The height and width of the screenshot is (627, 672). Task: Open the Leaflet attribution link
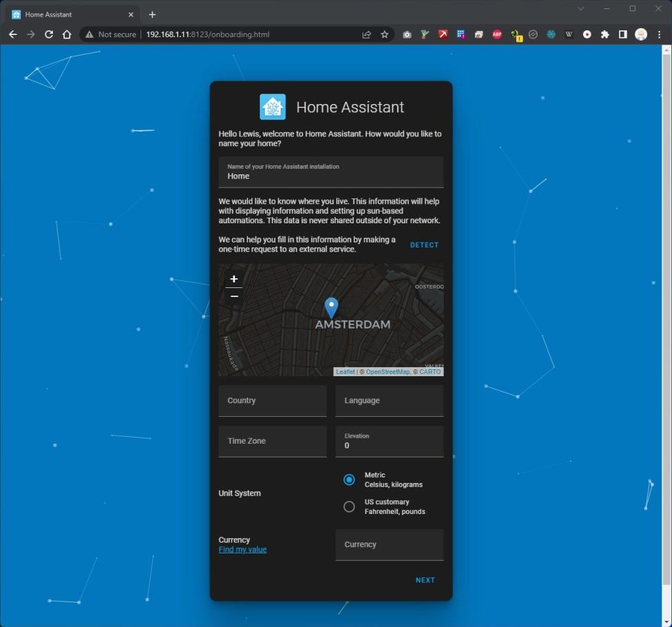tap(345, 371)
